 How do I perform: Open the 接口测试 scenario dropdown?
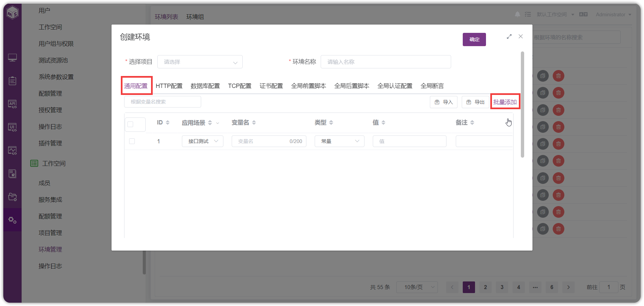[x=202, y=141]
